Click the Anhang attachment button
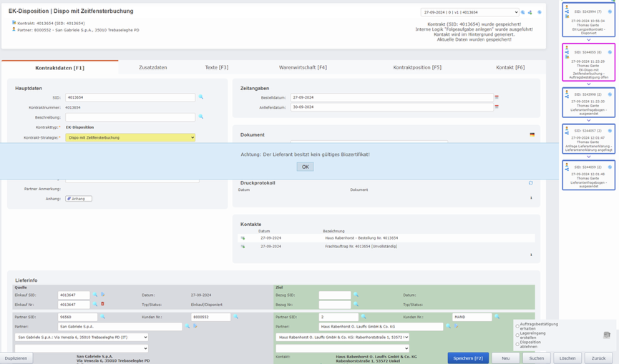 coord(79,199)
